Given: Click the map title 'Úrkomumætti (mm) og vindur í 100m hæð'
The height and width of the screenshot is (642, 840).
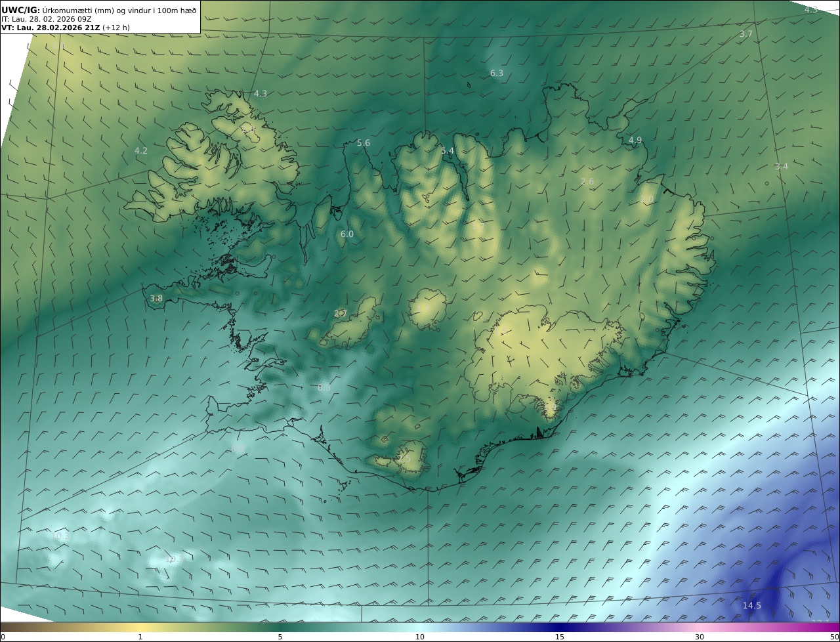Looking at the screenshot, I should point(120,11).
